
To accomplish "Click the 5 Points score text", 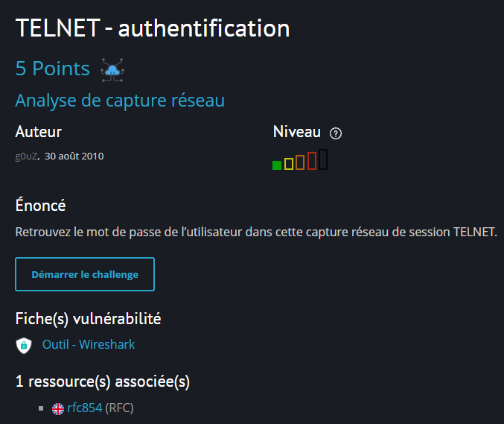I will click(x=52, y=69).
